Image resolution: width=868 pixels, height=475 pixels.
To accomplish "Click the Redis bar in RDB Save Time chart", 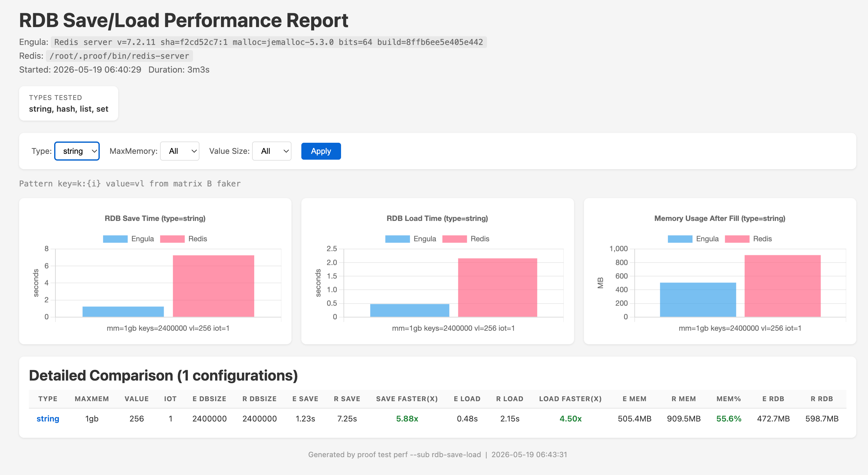I will point(213,286).
